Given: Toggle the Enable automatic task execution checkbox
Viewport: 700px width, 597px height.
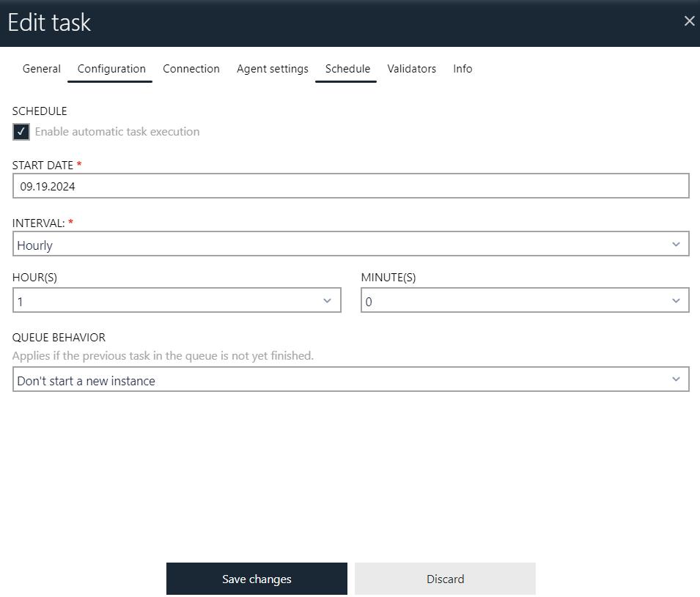Looking at the screenshot, I should (x=21, y=132).
